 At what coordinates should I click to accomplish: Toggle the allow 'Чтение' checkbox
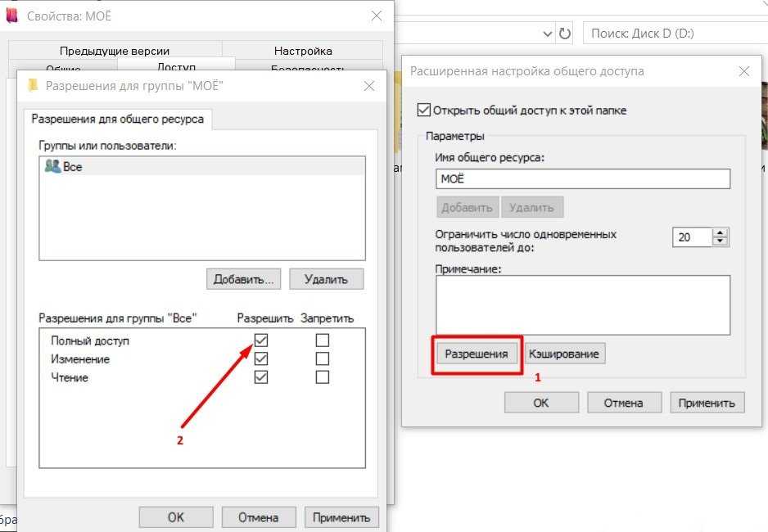pyautogui.click(x=261, y=377)
